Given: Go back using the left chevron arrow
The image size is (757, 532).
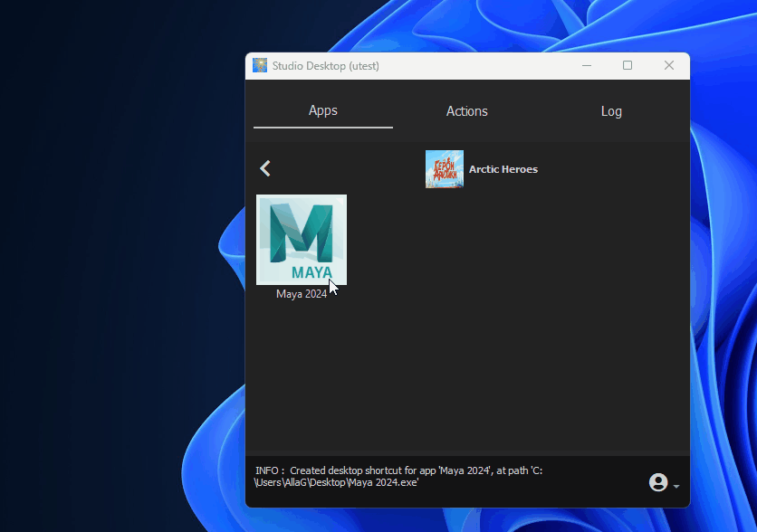Looking at the screenshot, I should (x=265, y=168).
